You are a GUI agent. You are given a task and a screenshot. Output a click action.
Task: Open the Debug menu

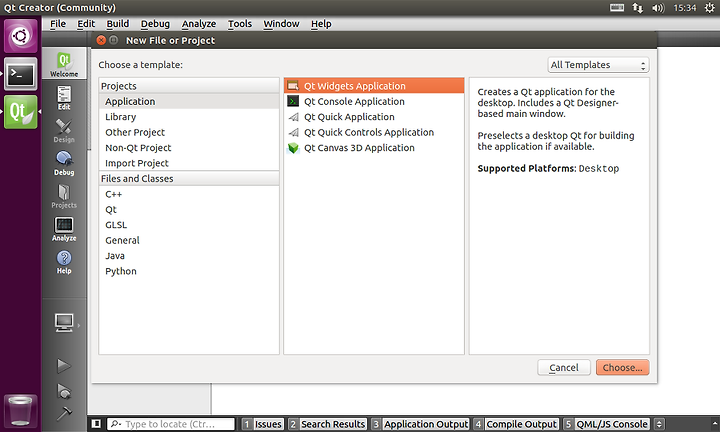coord(155,24)
